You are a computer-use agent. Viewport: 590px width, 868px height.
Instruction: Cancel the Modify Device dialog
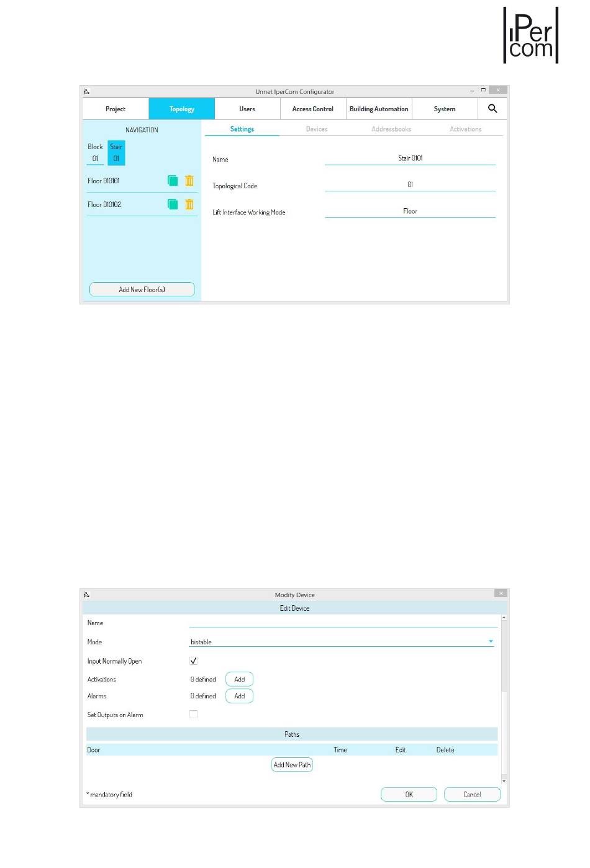pos(472,795)
